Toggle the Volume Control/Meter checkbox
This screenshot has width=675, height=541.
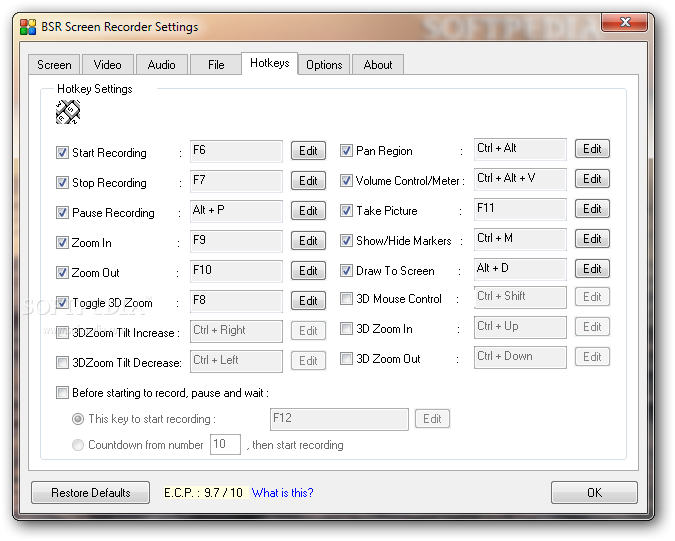(x=346, y=181)
